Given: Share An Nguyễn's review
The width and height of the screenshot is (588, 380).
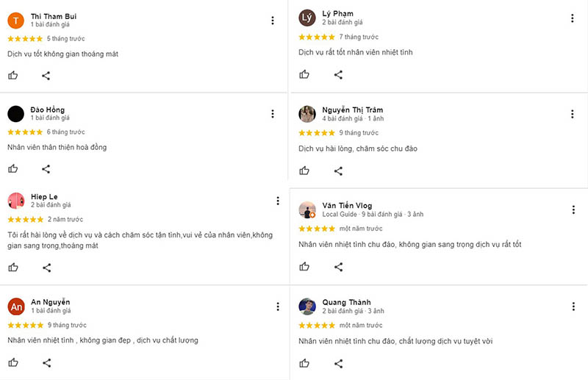Looking at the screenshot, I should [46, 362].
